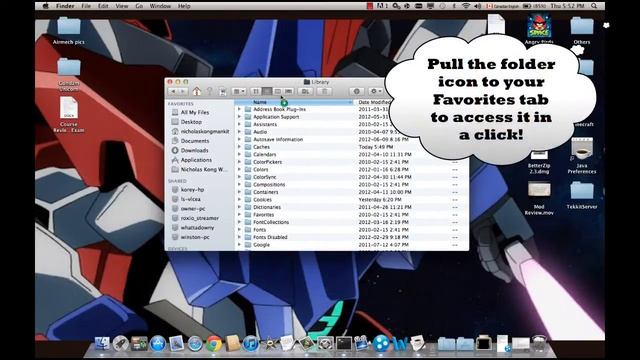
Task: Select the Dictionaries folder row
Action: coord(352,207)
